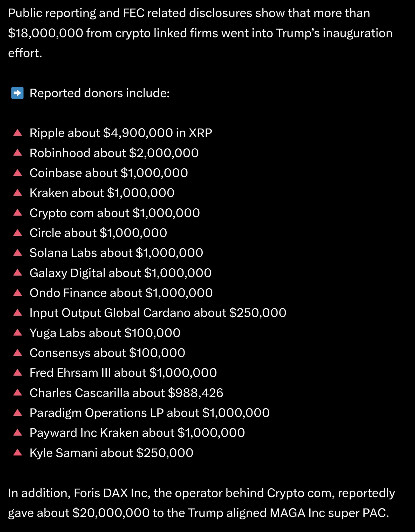
Task: Click the Ripple $4,900,000 in XRP line
Action: click(x=121, y=133)
